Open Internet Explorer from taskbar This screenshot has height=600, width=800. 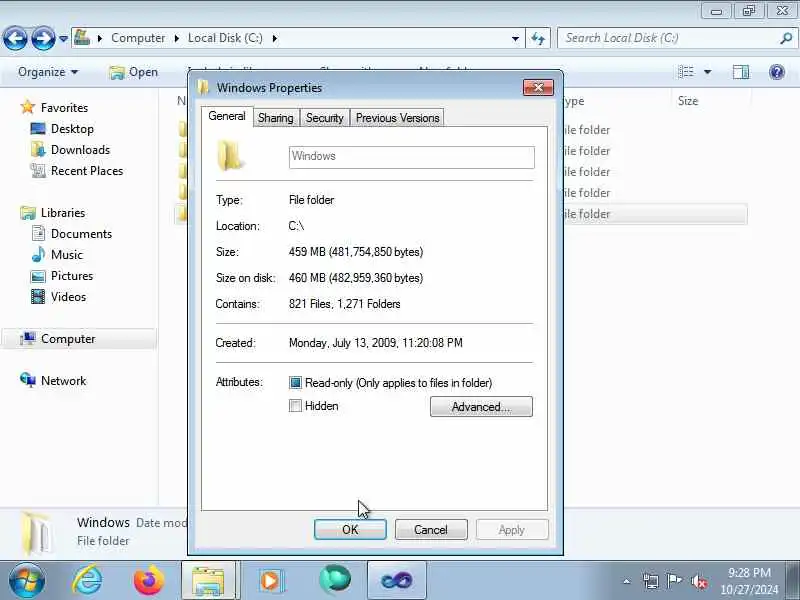[x=87, y=580]
